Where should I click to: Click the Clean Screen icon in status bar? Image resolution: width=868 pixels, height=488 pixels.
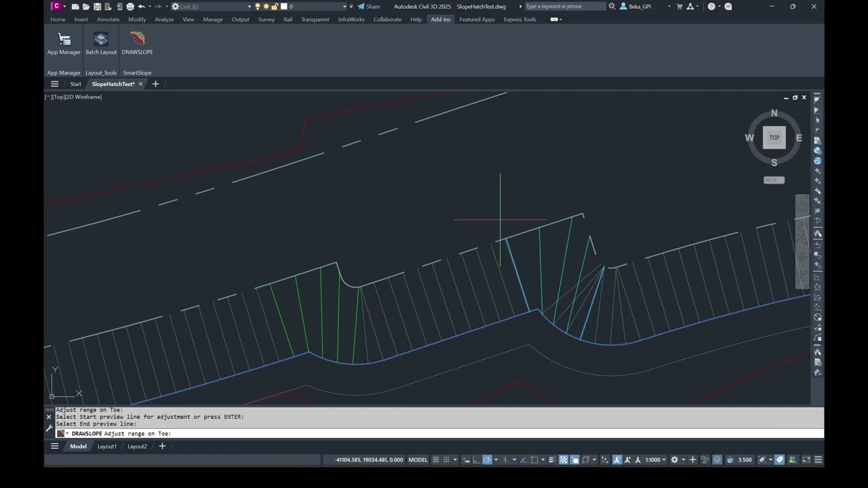tap(806, 460)
